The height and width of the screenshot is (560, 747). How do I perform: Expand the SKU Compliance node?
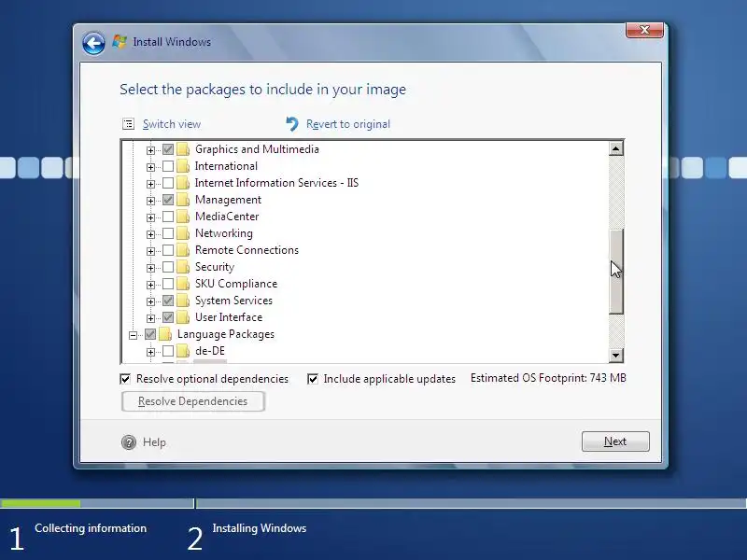pyautogui.click(x=150, y=285)
